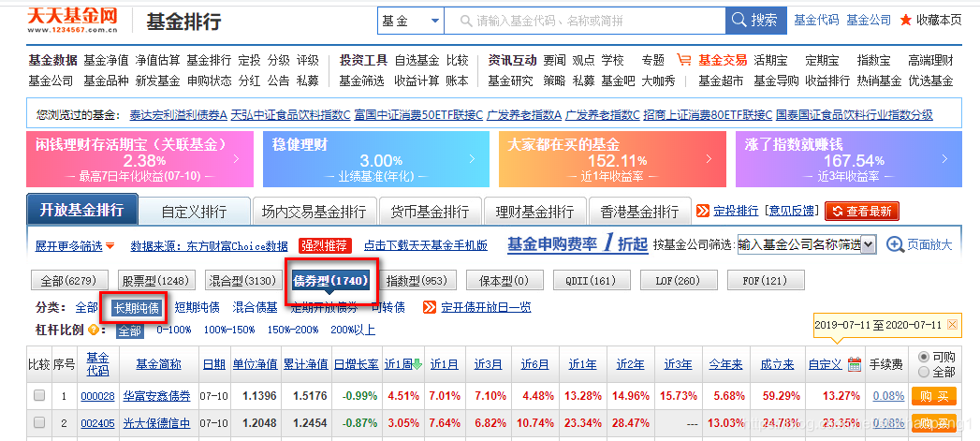This screenshot has height=441, width=980.
Task: Click the 购买 button for 华富安鑫债券
Action: point(934,396)
